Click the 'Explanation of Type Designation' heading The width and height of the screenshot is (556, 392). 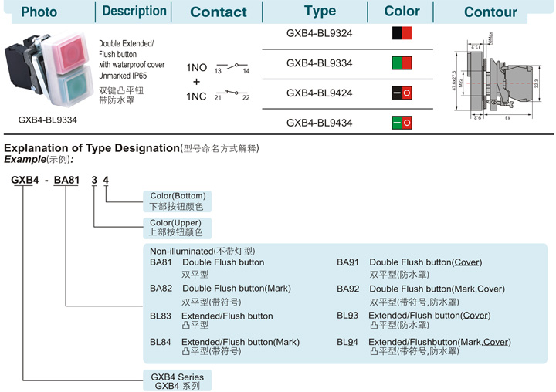click(92, 148)
